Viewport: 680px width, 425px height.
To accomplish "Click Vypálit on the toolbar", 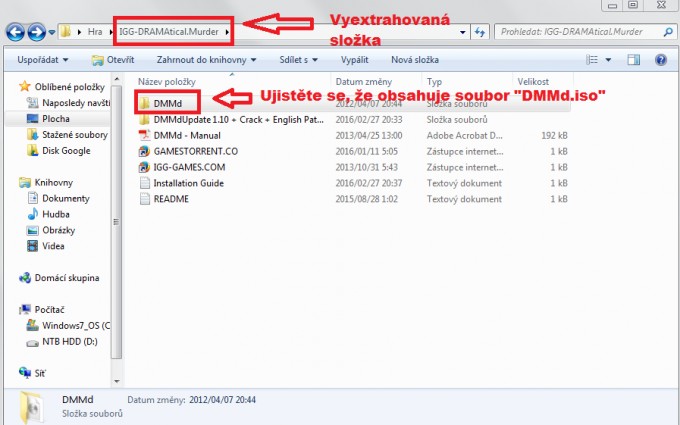I will coord(354,60).
